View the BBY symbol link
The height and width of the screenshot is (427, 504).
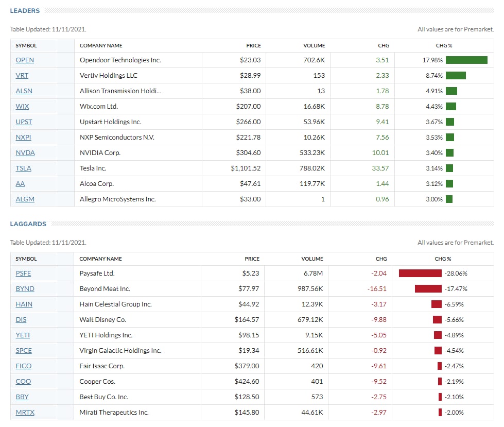[22, 397]
